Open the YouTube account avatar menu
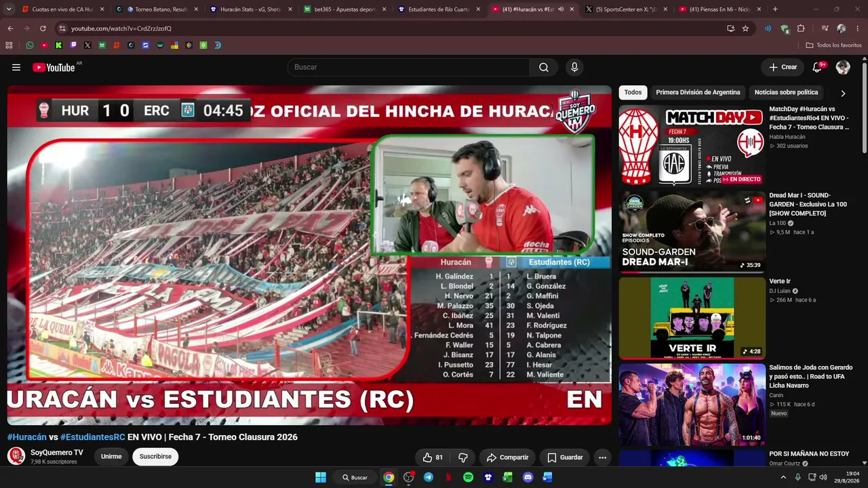The height and width of the screenshot is (488, 868). (x=843, y=67)
